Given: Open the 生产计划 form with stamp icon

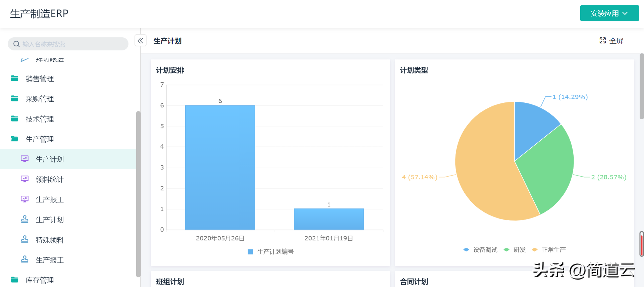Looking at the screenshot, I should tap(50, 220).
